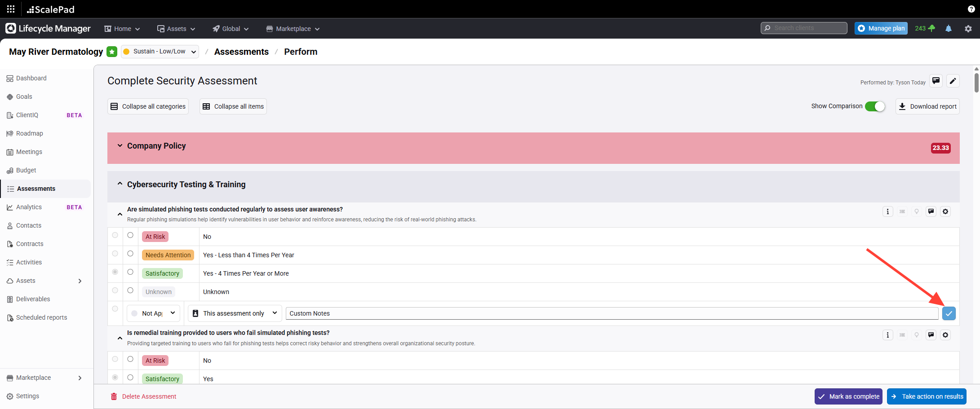Screen dimensions: 980x409
Task: Open assessment comments icon beside Performed by
Action: pos(936,81)
